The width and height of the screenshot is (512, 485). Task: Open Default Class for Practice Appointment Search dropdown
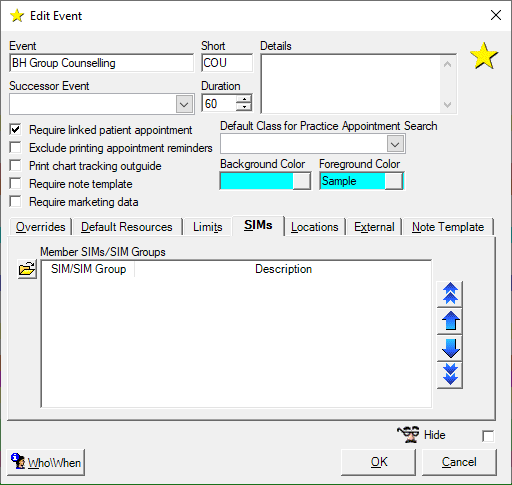(x=395, y=144)
